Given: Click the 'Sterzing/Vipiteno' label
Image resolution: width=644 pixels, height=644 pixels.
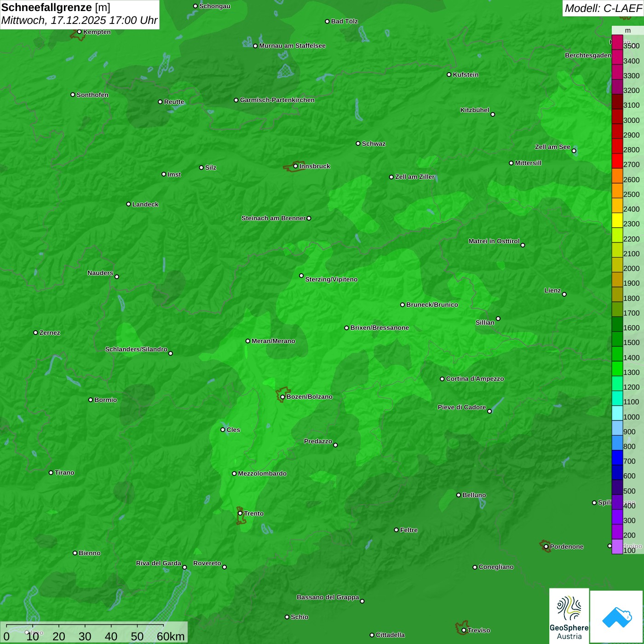Looking at the screenshot, I should [x=331, y=279].
